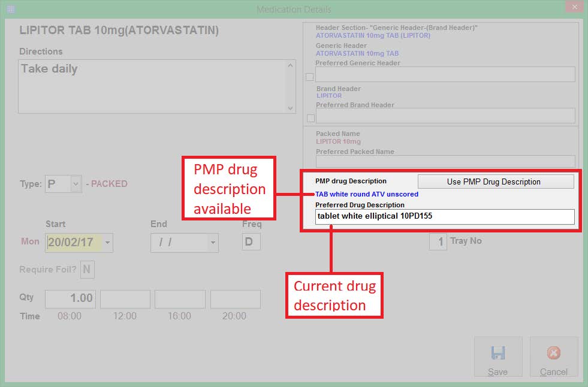Click the Preferred Brand Header field
This screenshot has width=588, height=387.
click(x=445, y=116)
